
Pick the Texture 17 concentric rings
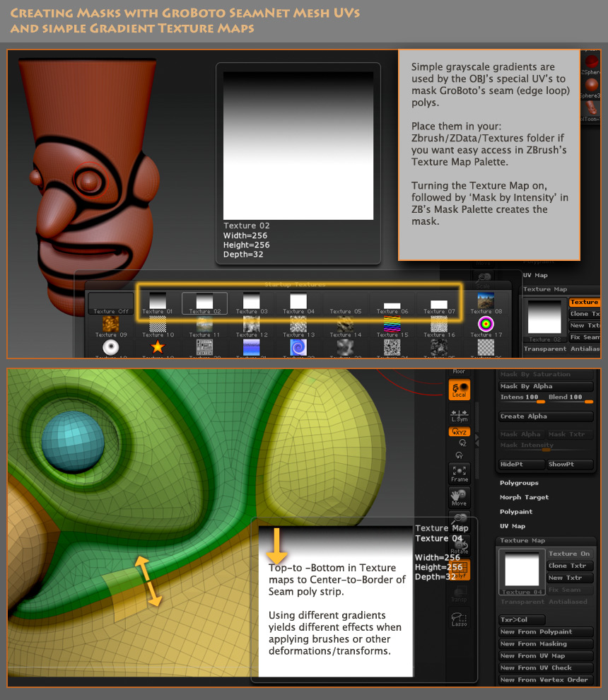coord(486,327)
